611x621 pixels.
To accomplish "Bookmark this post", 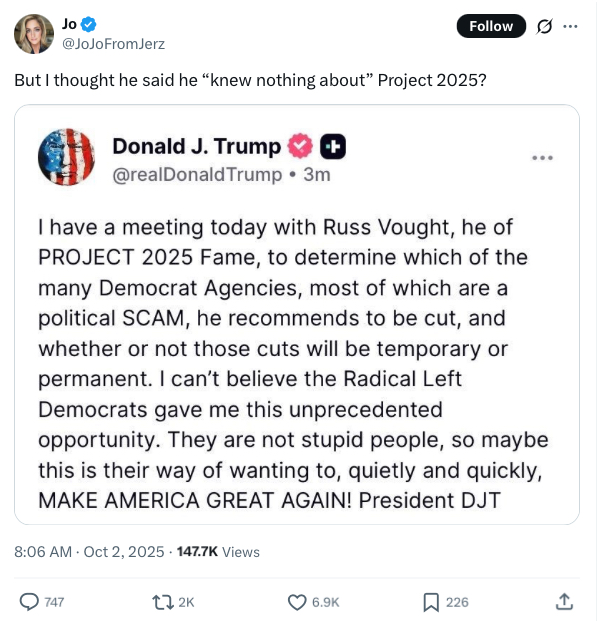I will [x=431, y=602].
